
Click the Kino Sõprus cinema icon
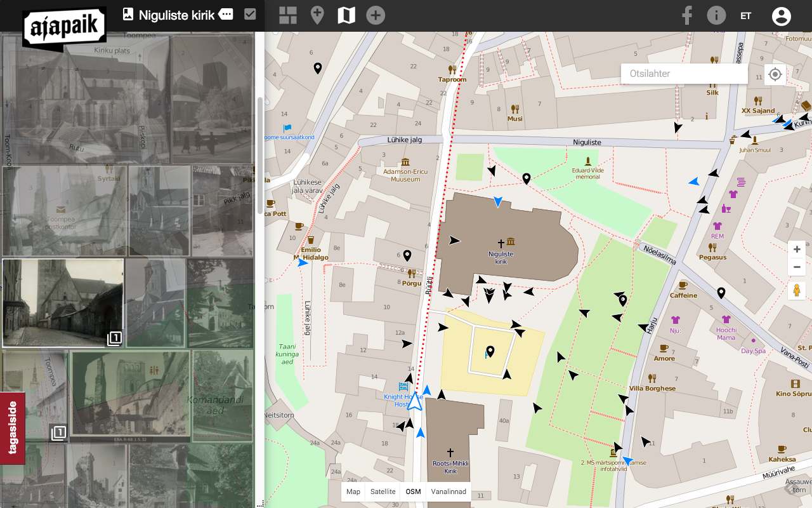[796, 384]
